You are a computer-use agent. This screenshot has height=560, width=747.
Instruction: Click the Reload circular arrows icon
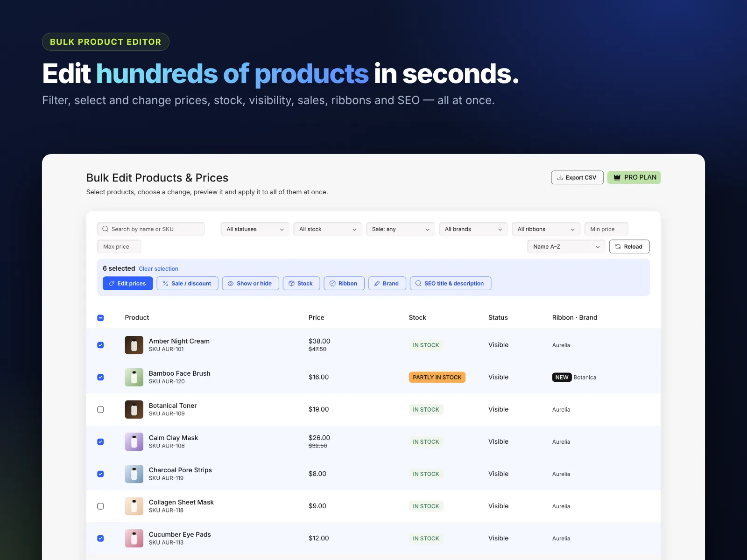click(618, 246)
